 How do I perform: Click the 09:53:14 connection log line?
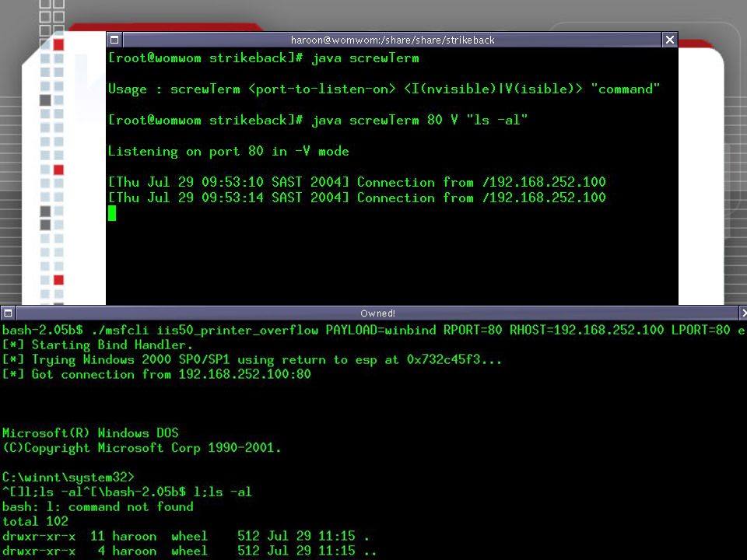pos(357,198)
